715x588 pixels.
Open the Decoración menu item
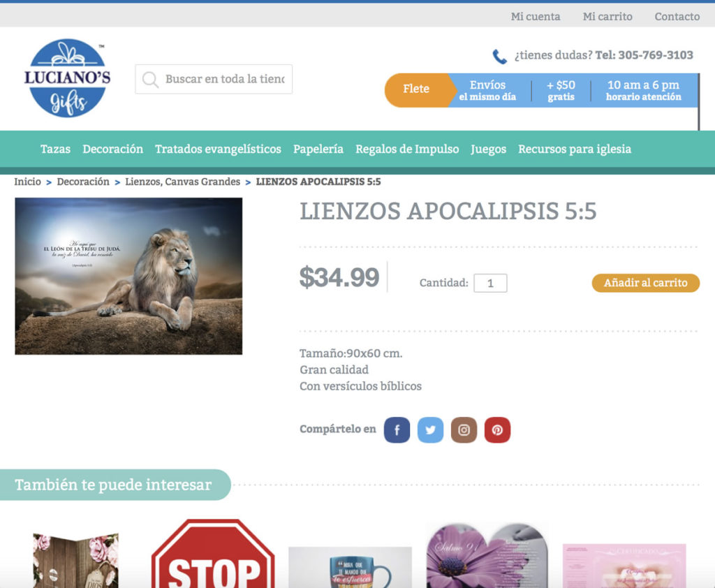112,149
